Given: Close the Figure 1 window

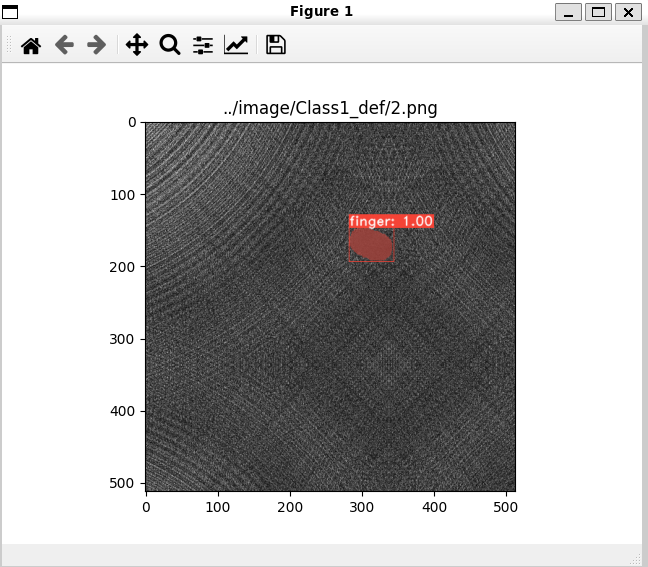Looking at the screenshot, I should click(629, 12).
